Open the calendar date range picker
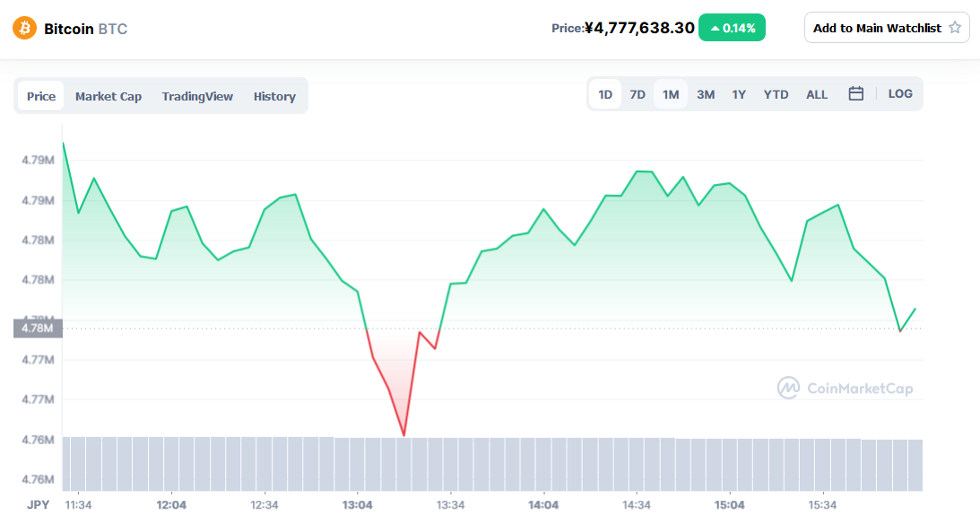The width and height of the screenshot is (980, 516). 855,94
